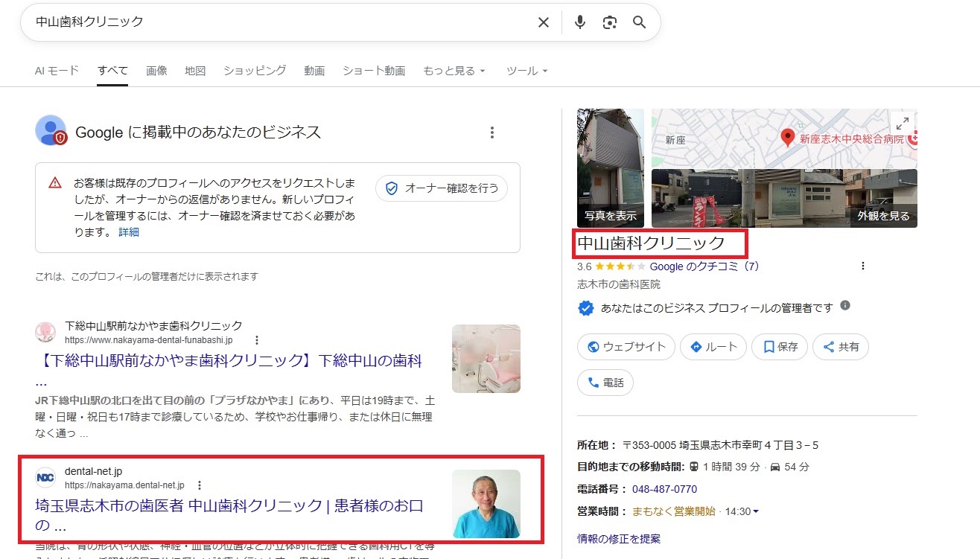Open the 埼玉県志木市の歯医者 中山歯科クリニック result
Viewport: 980px width, 559px height.
click(229, 515)
